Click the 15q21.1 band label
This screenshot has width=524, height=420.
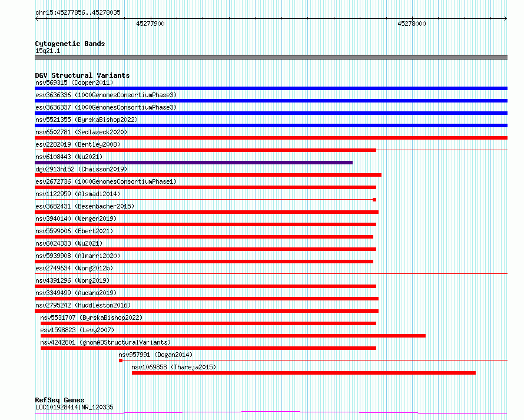tap(48, 51)
